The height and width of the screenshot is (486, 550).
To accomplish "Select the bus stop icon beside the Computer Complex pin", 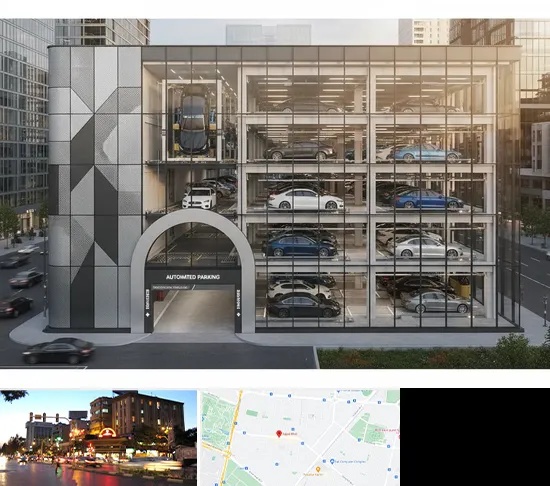I will [324, 461].
